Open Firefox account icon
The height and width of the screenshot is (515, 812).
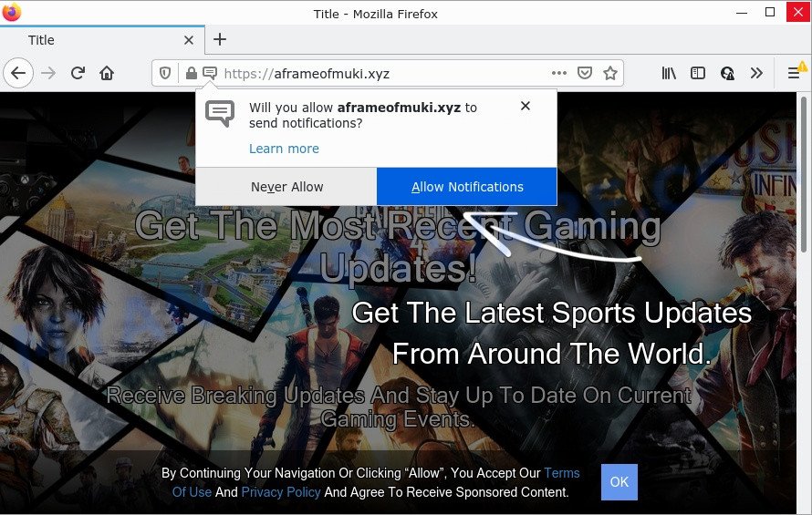727,74
